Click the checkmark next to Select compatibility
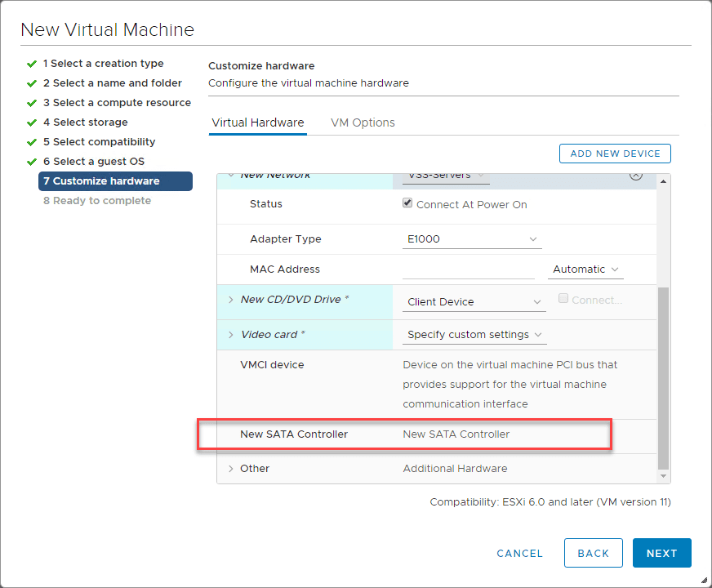Image resolution: width=712 pixels, height=588 pixels. (32, 142)
